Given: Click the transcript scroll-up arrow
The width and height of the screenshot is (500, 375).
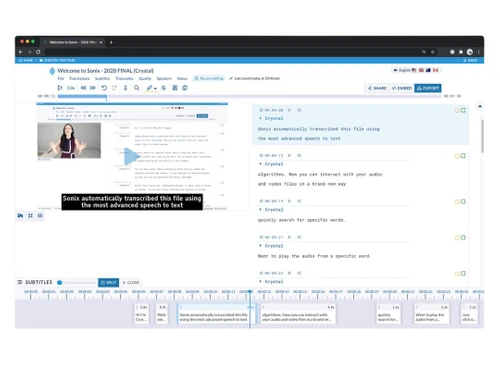Looking at the screenshot, I should pos(480,106).
